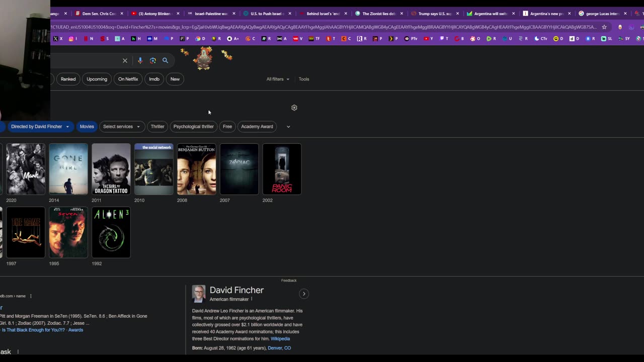Follow the Denver, CO birthplace link

coord(279,348)
